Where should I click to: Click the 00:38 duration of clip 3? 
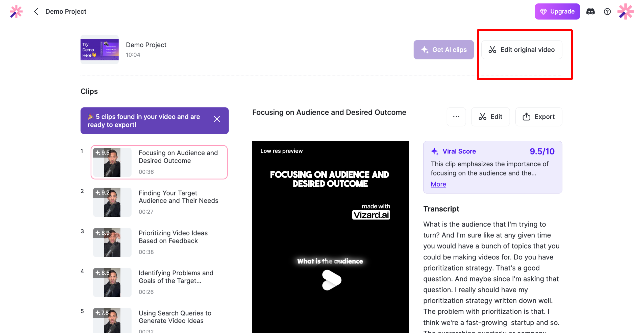coord(146,252)
